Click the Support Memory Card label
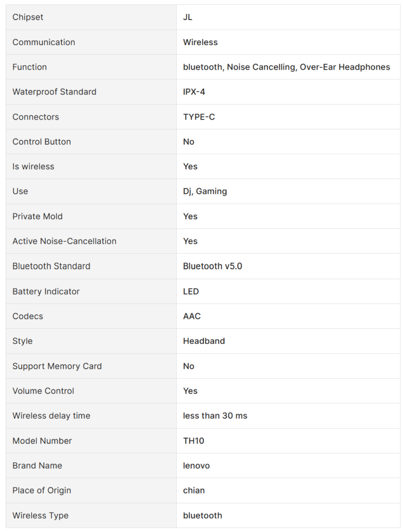The width and height of the screenshot is (403, 532). pos(57,366)
